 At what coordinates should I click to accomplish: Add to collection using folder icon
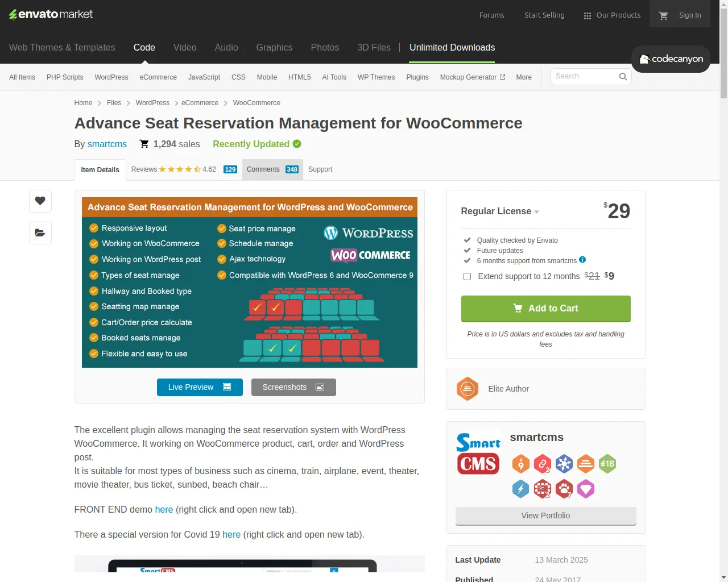[x=40, y=232]
